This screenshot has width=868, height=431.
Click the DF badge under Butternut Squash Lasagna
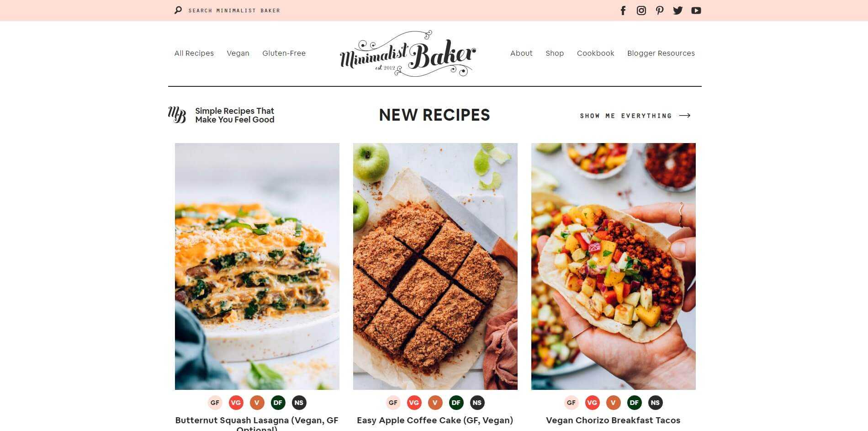point(278,403)
